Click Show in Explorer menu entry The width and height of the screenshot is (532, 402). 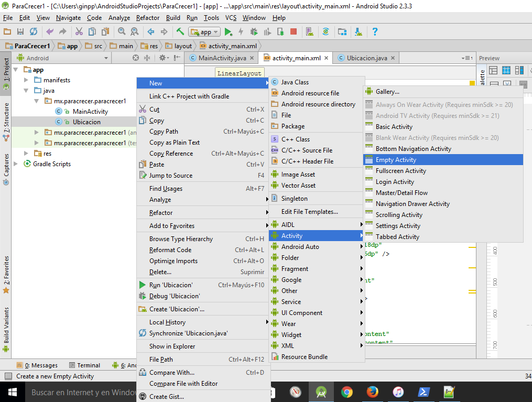click(x=202, y=346)
